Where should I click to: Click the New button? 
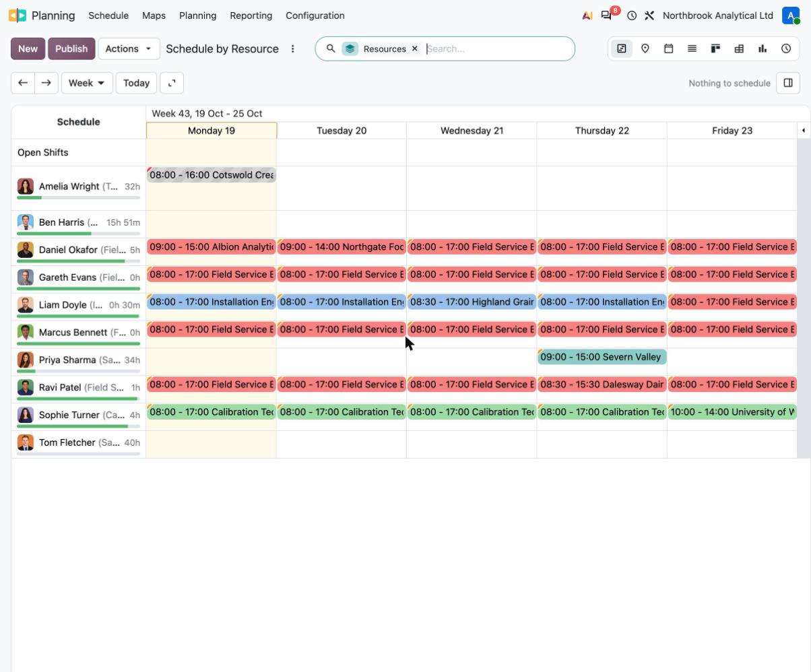coord(28,48)
